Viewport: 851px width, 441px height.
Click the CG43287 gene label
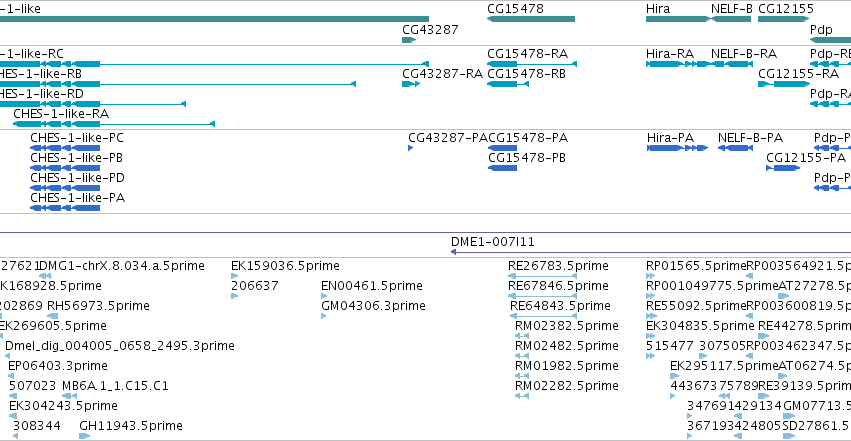coord(430,30)
